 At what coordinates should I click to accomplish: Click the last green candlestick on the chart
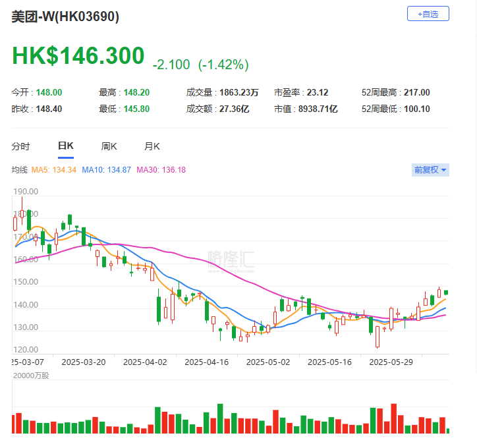446,293
